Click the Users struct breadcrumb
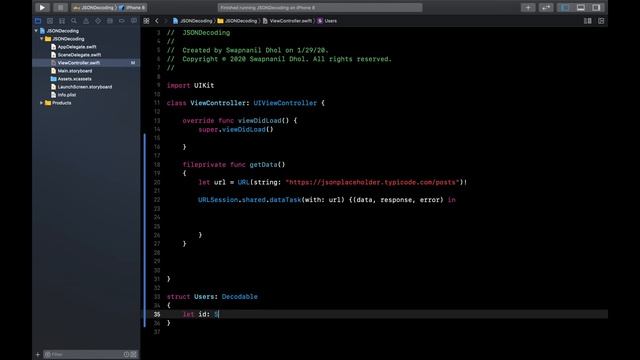The width and height of the screenshot is (640, 360). pyautogui.click(x=327, y=21)
